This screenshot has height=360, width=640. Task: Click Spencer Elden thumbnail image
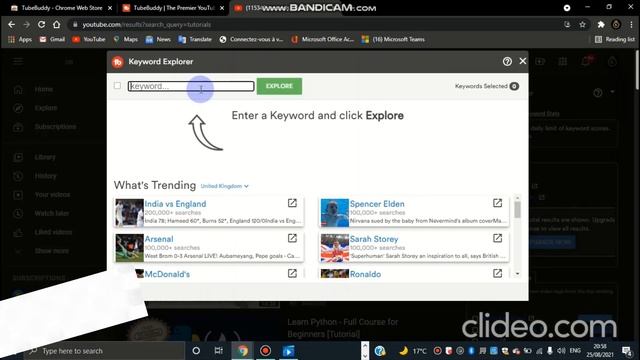[335, 213]
